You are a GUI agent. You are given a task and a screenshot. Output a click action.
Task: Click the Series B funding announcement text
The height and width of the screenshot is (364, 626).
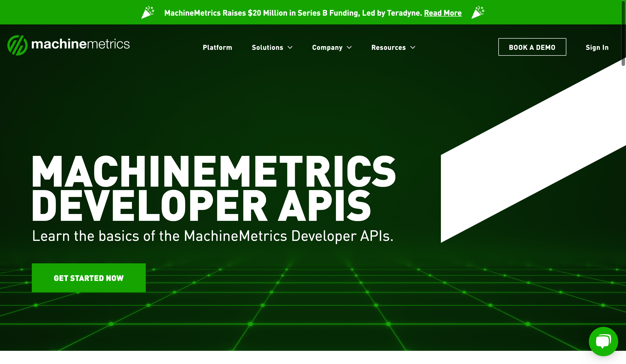[293, 13]
